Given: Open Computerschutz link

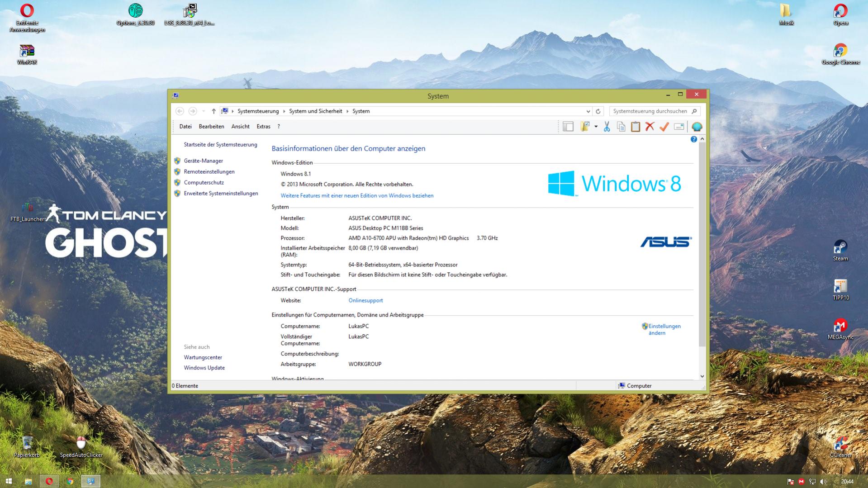Looking at the screenshot, I should pos(204,183).
